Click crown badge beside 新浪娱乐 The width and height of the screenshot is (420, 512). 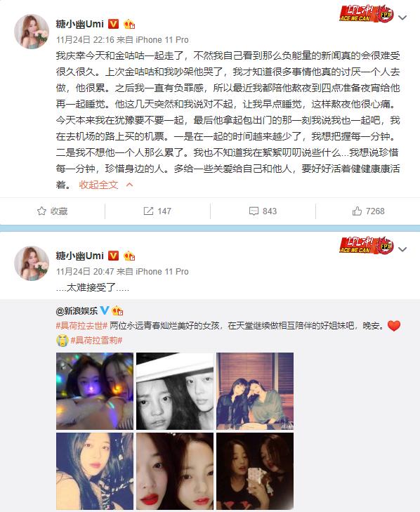117,310
